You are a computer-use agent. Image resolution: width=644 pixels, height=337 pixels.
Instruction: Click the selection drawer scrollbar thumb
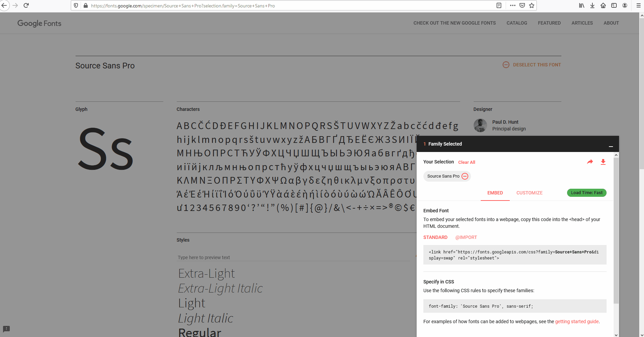(616, 231)
